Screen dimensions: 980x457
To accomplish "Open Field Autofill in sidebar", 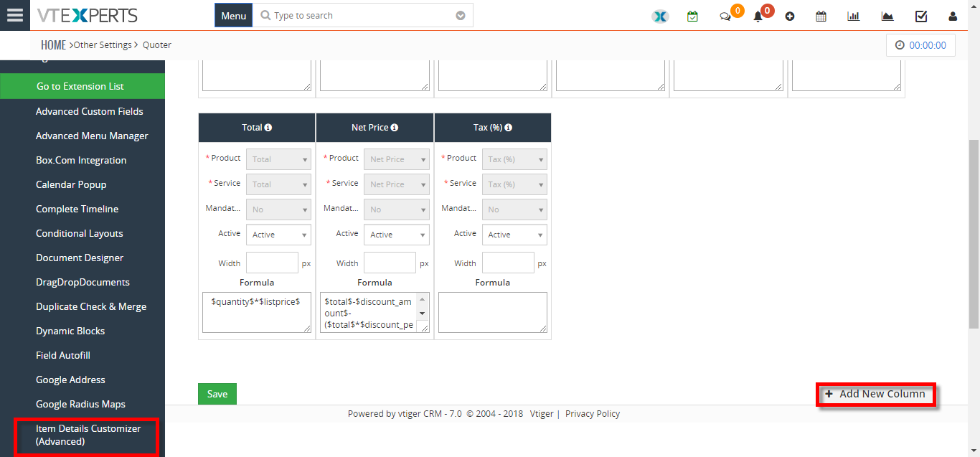I will click(63, 355).
